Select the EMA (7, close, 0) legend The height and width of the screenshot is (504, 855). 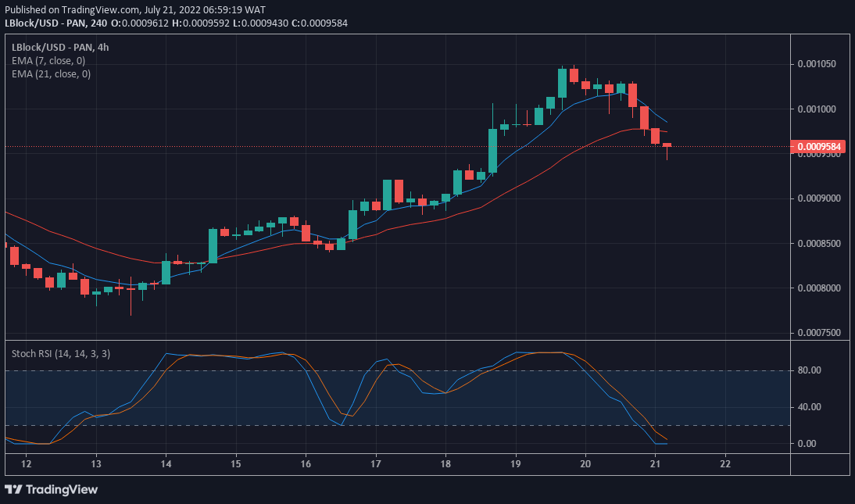[x=48, y=60]
